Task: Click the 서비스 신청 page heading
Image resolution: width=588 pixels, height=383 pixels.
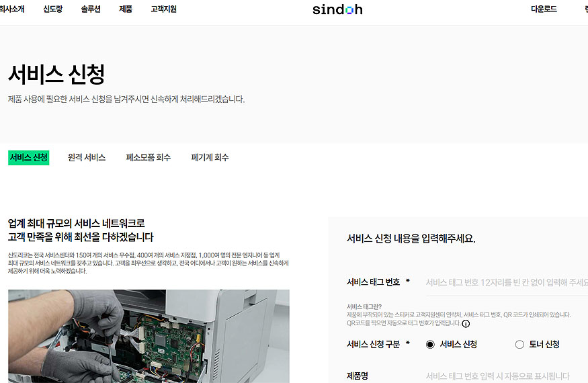Action: [56, 75]
